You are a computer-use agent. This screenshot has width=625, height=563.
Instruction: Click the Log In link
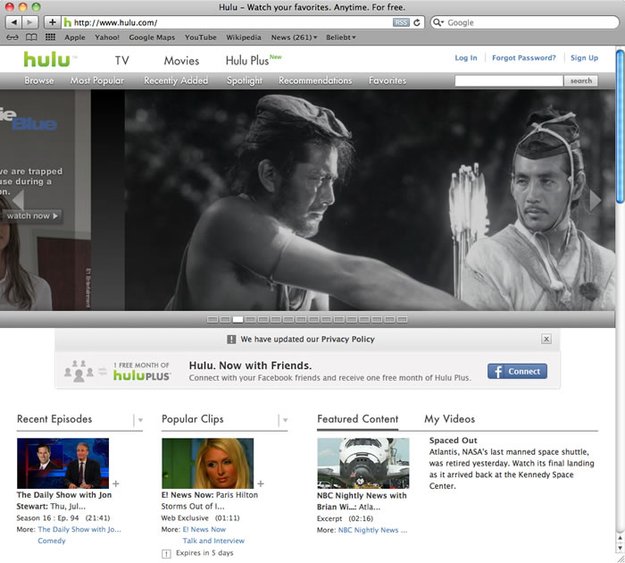coord(466,58)
